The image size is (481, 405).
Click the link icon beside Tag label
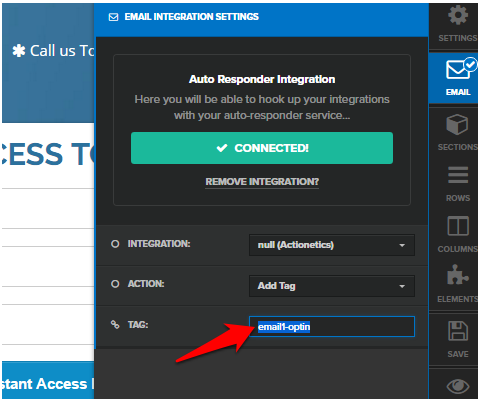coord(115,324)
